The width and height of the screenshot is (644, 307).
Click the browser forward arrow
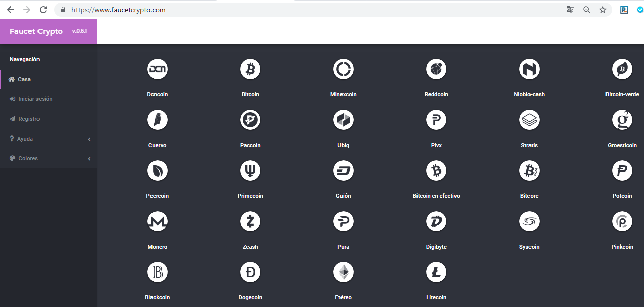coord(27,10)
